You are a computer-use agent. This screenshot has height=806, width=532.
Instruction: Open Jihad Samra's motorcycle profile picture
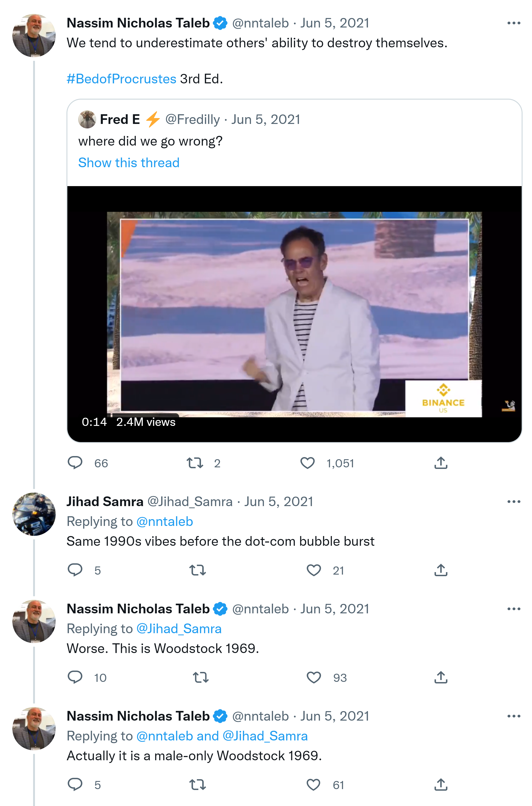(34, 514)
